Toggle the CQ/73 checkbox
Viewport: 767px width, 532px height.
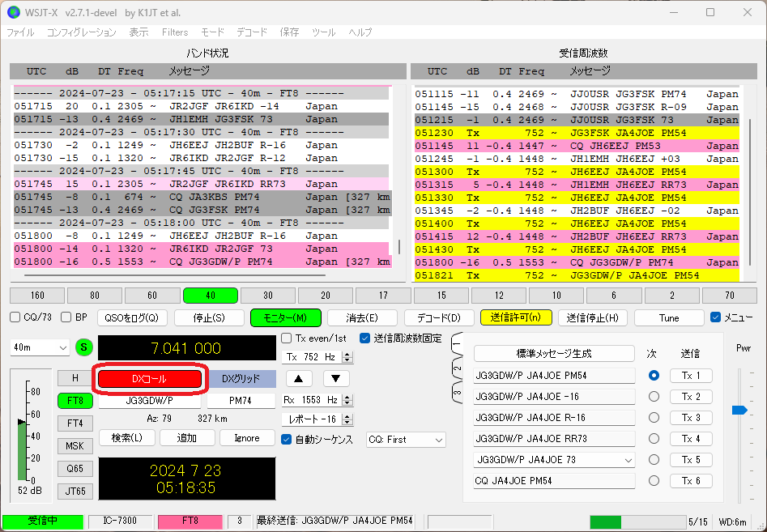[15, 317]
